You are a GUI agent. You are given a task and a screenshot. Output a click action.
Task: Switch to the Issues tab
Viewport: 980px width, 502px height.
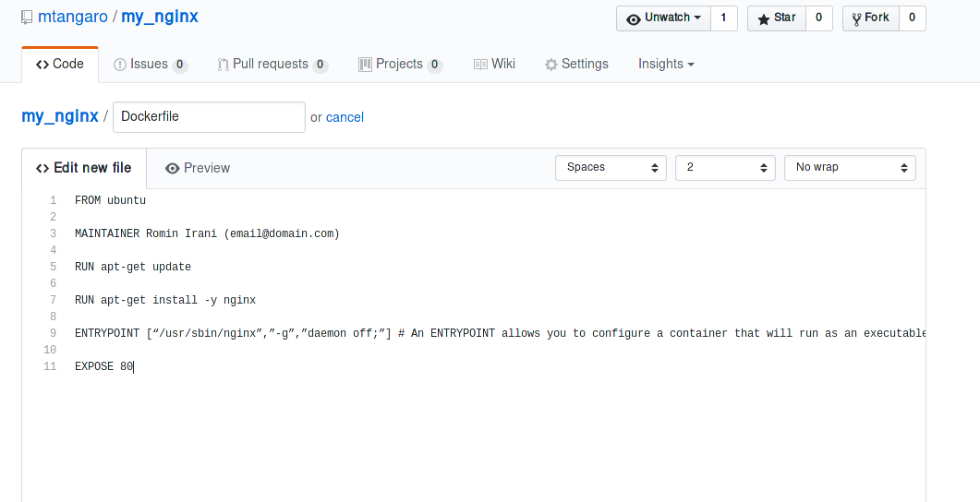tap(150, 65)
